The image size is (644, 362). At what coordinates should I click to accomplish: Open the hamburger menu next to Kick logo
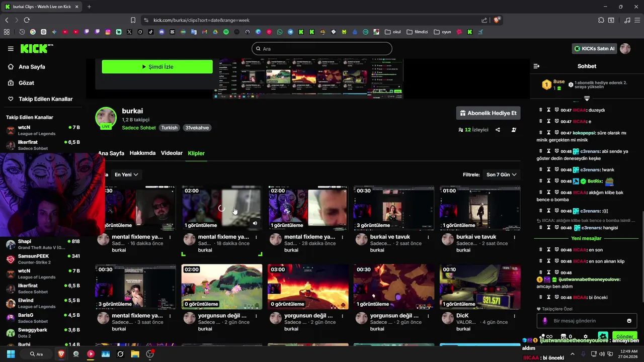(x=11, y=49)
